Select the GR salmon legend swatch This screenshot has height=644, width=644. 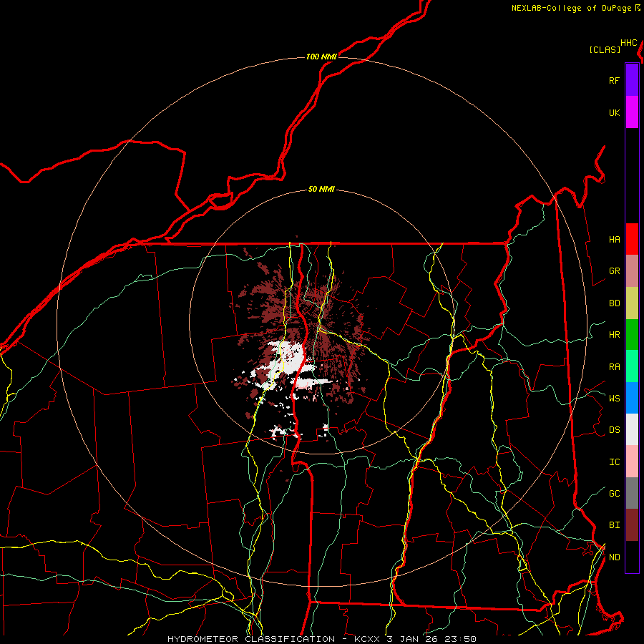pos(632,270)
